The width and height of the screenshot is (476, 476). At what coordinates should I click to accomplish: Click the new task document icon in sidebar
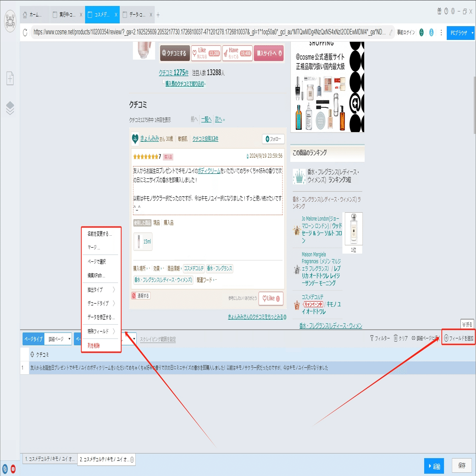click(x=10, y=78)
